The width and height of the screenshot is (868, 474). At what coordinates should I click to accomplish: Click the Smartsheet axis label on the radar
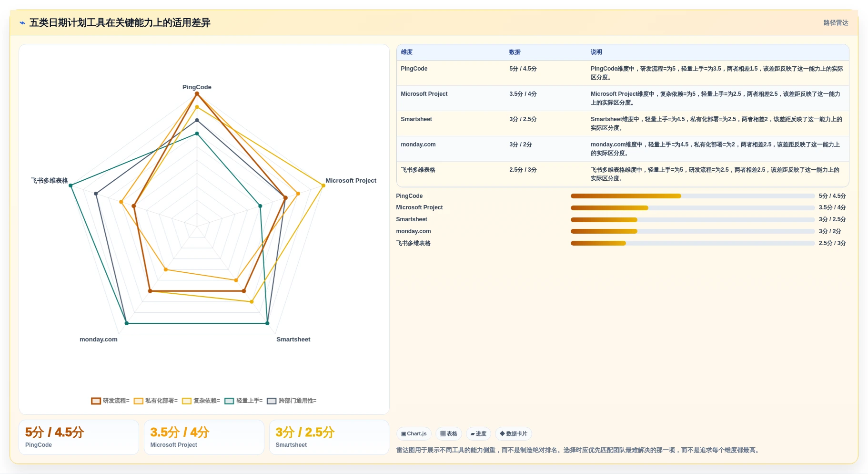[293, 340]
